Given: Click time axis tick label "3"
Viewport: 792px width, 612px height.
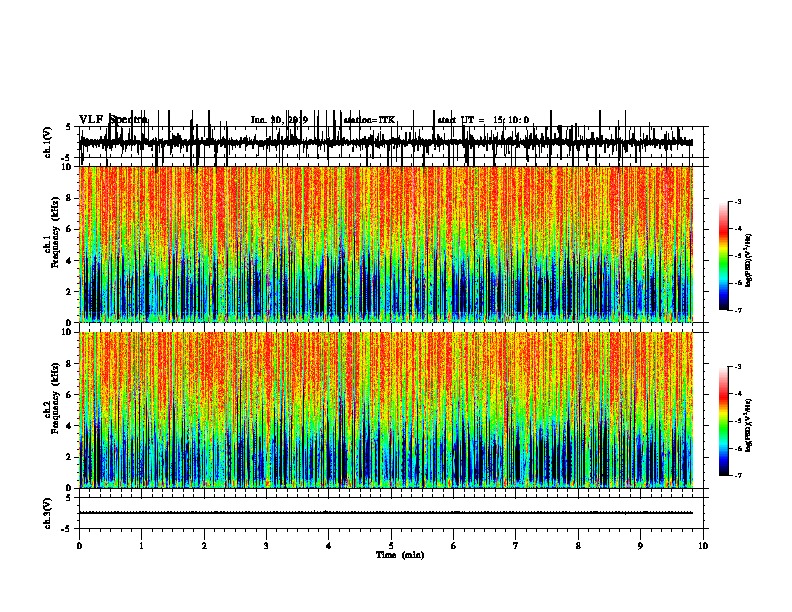Looking at the screenshot, I should click(x=266, y=546).
